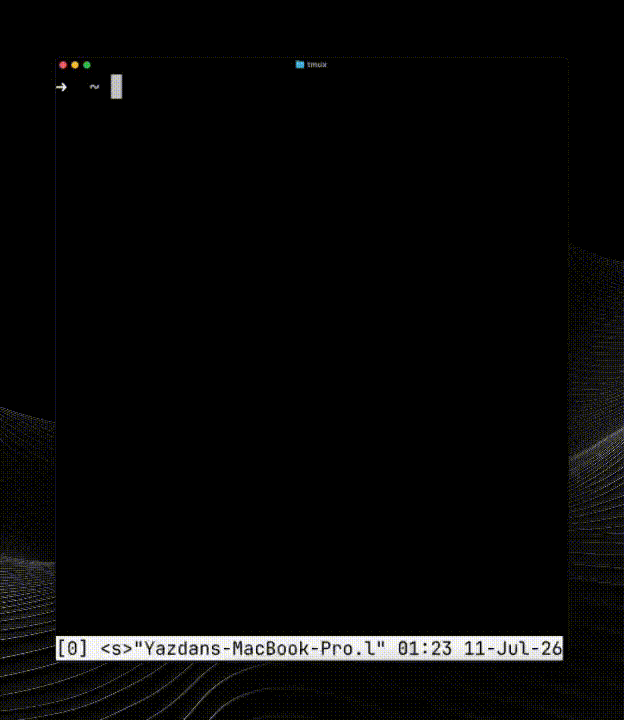Click the tmux window title text
Image resolution: width=624 pixels, height=720 pixels.
(317, 65)
